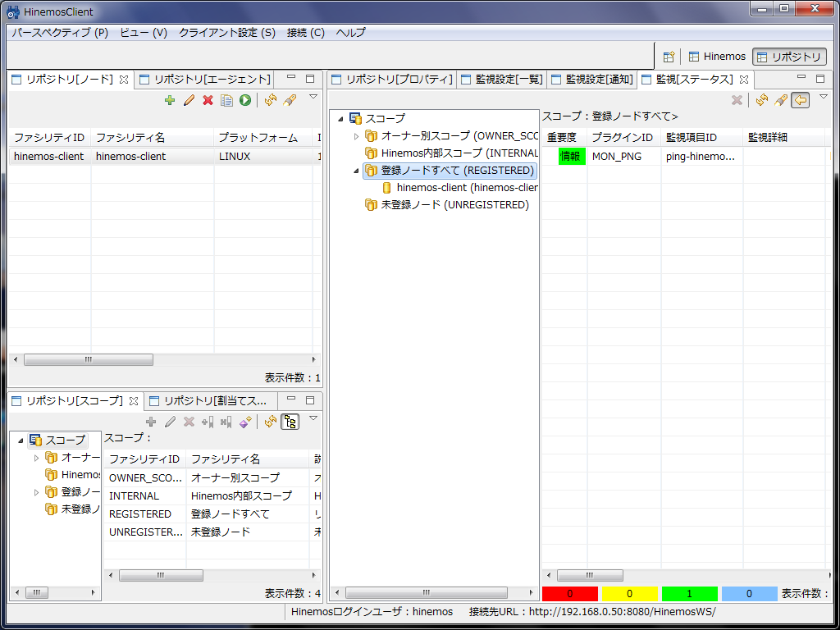This screenshot has height=630, width=840.
Task: Collapse the スコープ root in status tree
Action: coord(340,119)
